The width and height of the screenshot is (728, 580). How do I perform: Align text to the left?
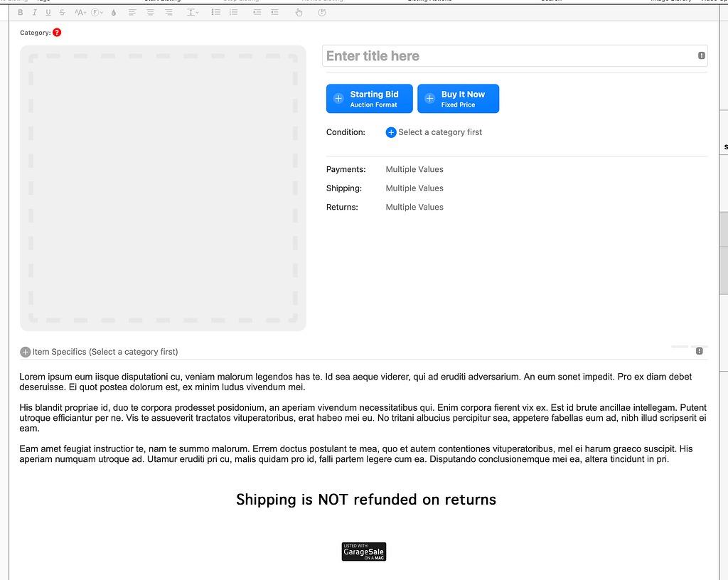click(x=132, y=12)
